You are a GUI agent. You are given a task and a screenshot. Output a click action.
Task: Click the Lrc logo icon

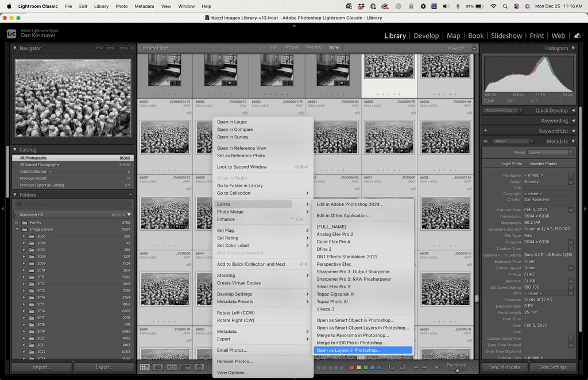pyautogui.click(x=11, y=34)
